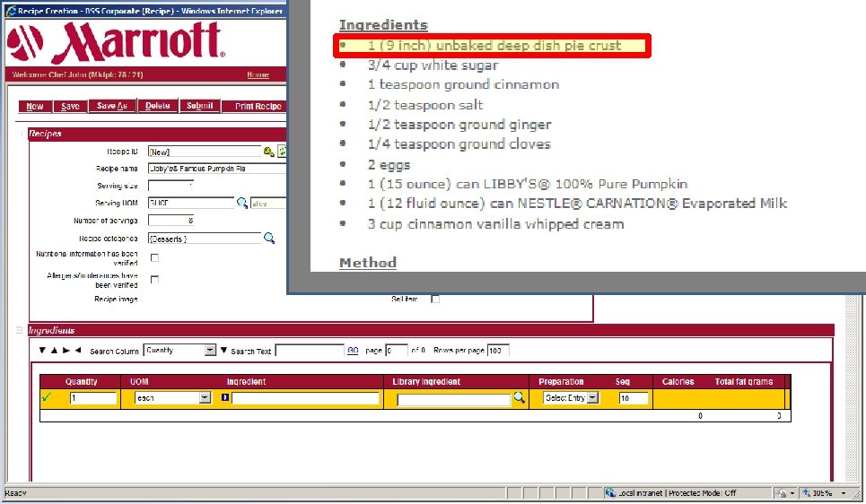This screenshot has width=866, height=504.
Task: Open the zoom level dropdown arrow
Action: [844, 493]
